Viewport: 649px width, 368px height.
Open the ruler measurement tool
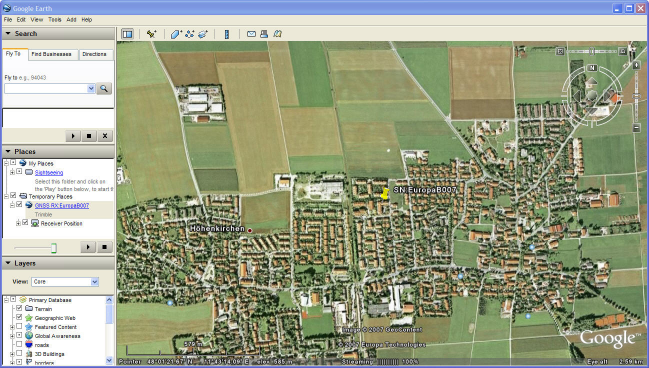[226, 34]
